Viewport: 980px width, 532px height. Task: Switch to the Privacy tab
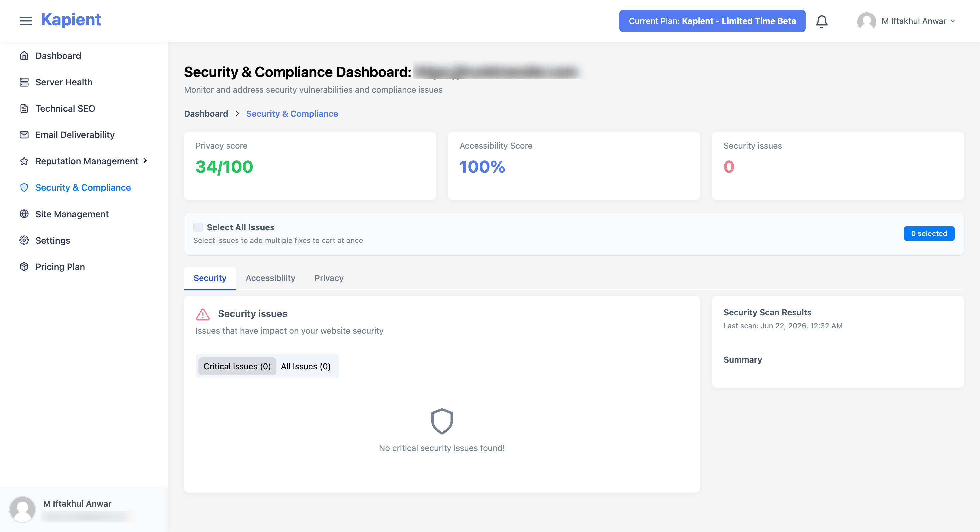pos(329,278)
